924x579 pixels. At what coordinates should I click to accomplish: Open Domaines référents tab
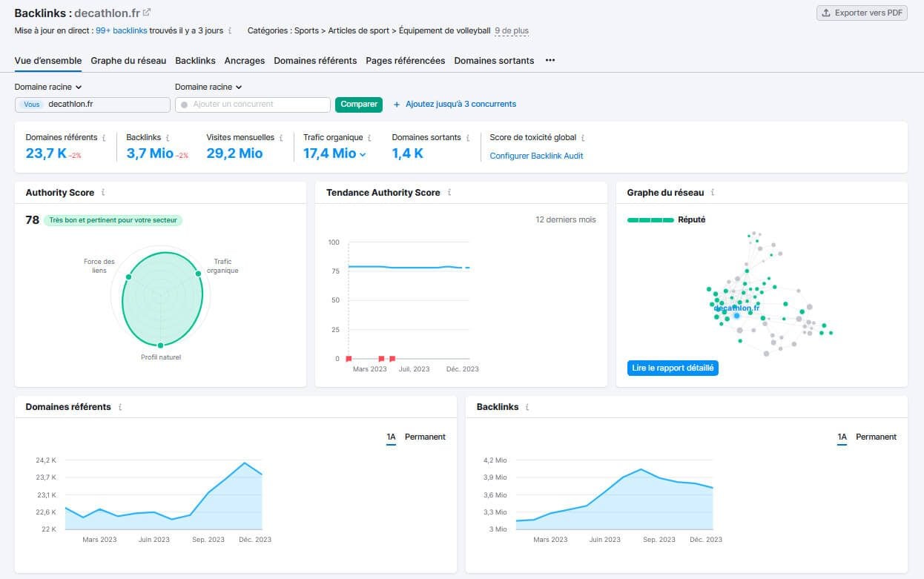point(315,61)
